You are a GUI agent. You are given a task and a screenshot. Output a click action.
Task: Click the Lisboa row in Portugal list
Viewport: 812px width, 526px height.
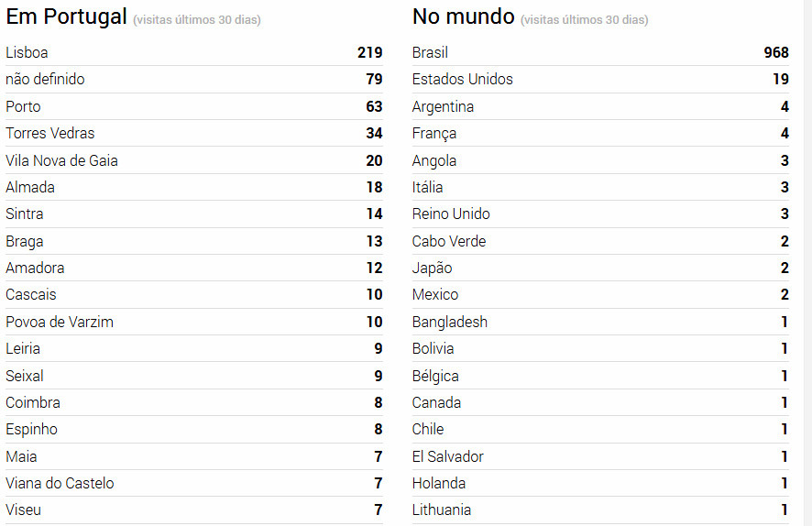pos(27,53)
